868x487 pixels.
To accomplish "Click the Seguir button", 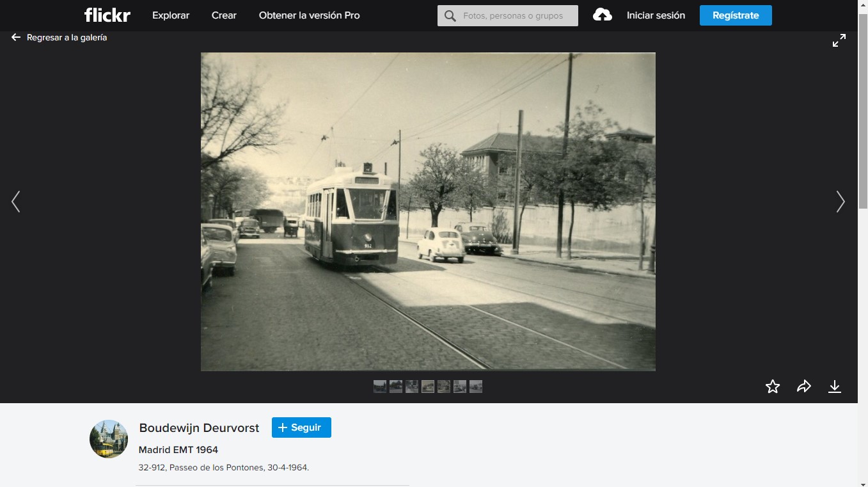I will tap(301, 427).
